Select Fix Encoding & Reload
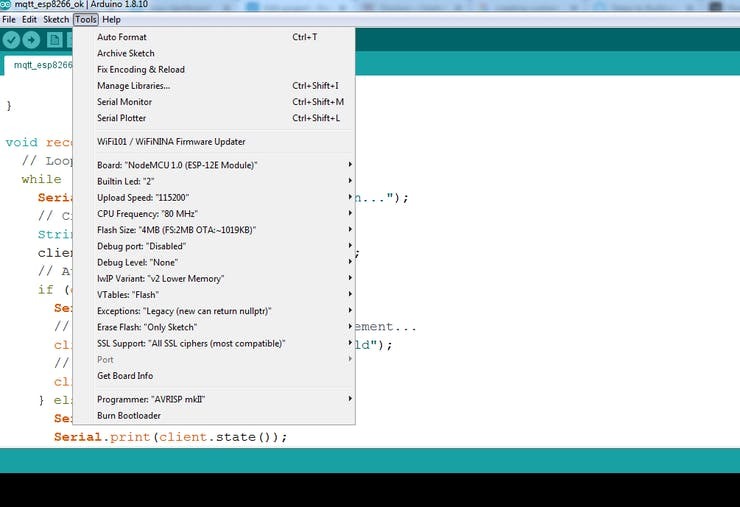740x507 pixels. tap(213, 69)
